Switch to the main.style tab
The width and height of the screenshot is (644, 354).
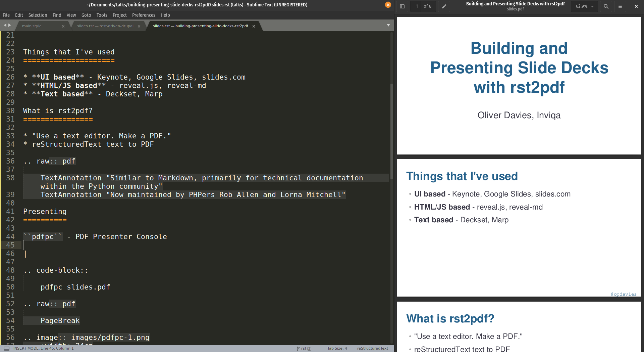pos(32,26)
